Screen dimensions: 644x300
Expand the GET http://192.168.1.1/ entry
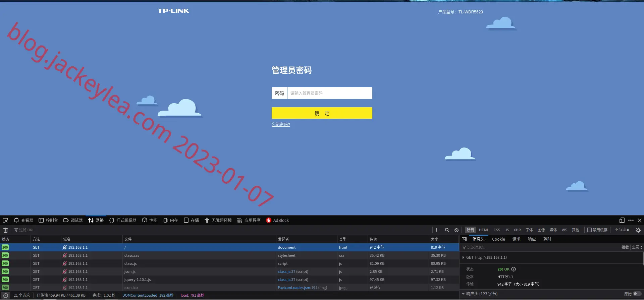click(463, 257)
